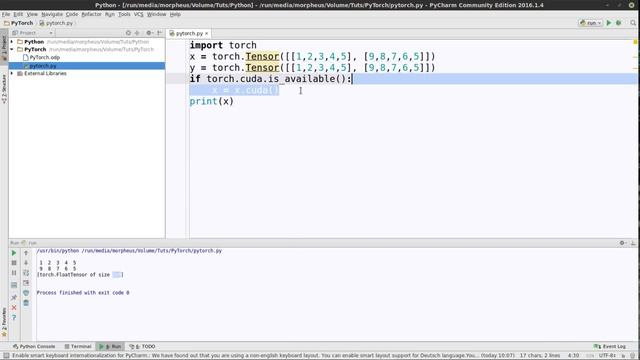Toggle tool window buttons in status bar corner

click(6, 356)
